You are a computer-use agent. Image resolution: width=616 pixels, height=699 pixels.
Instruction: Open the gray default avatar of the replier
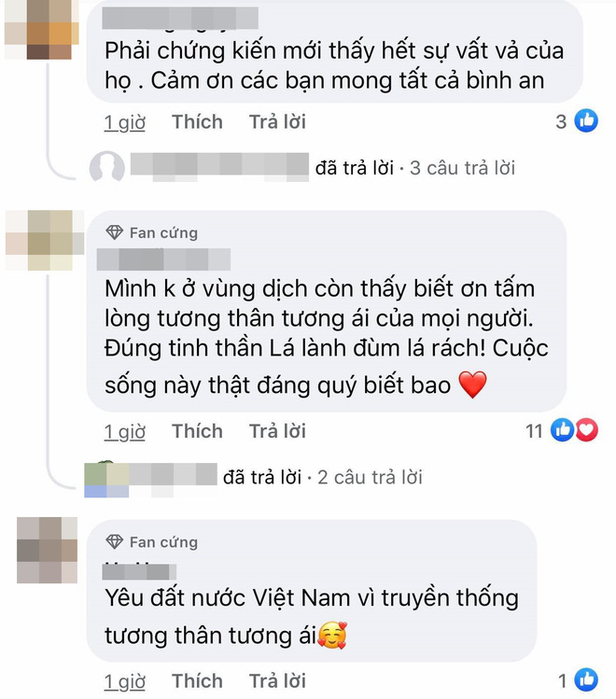click(x=107, y=167)
